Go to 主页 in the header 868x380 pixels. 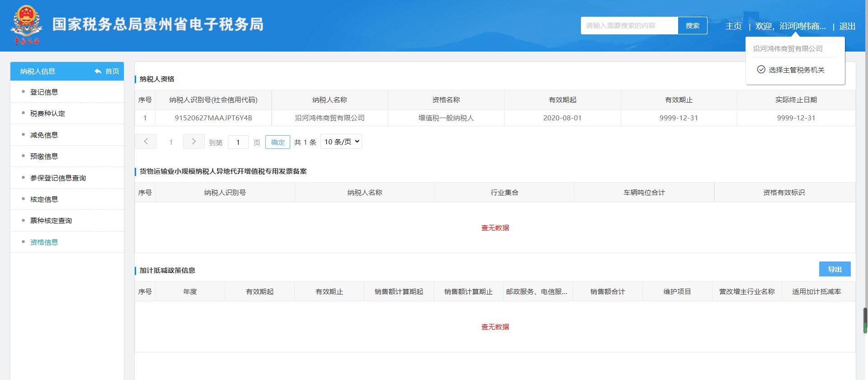733,26
